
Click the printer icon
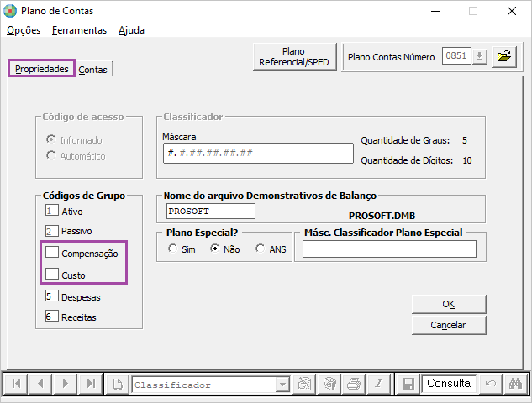354,384
